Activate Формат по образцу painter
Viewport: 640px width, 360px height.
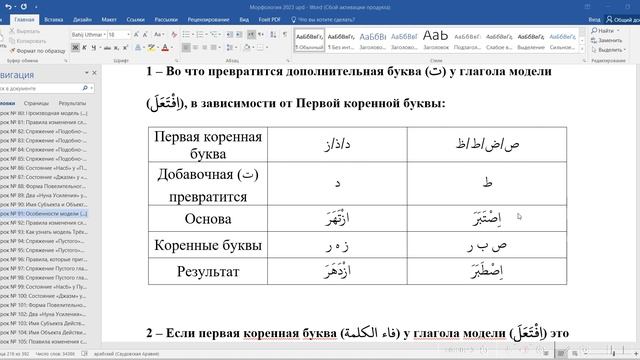37,51
